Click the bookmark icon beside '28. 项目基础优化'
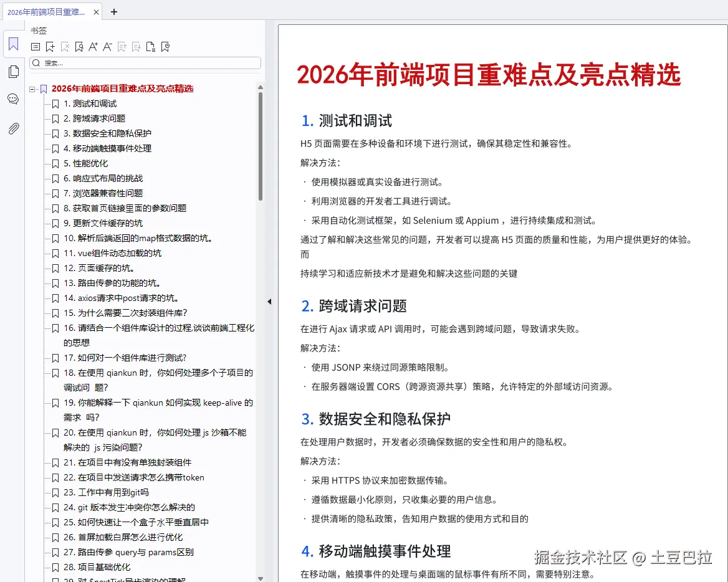The height and width of the screenshot is (582, 728). point(55,568)
